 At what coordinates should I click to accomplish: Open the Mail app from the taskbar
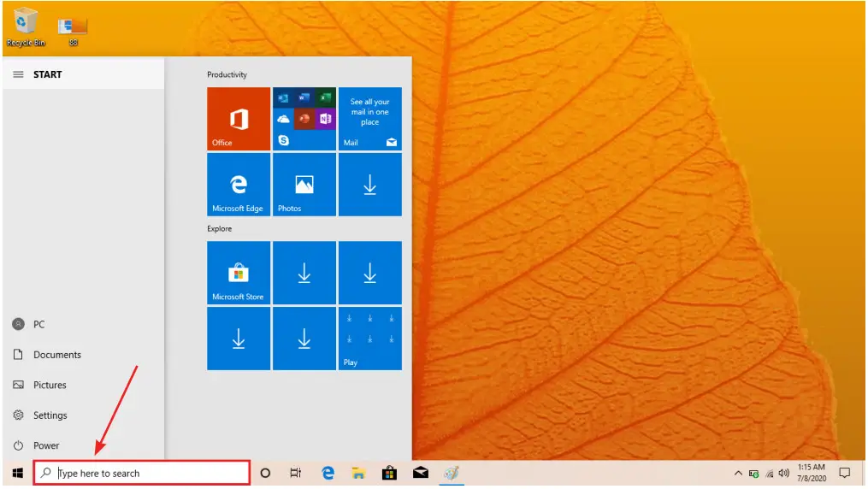(421, 473)
